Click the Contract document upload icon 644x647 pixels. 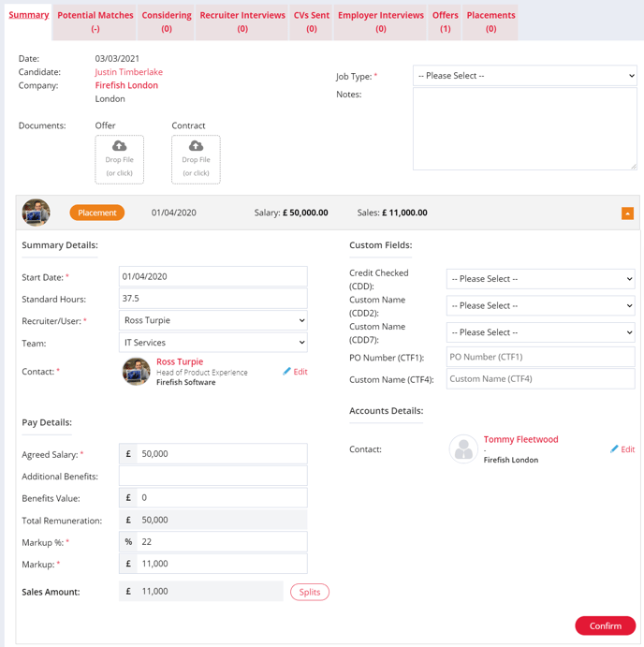(x=196, y=147)
